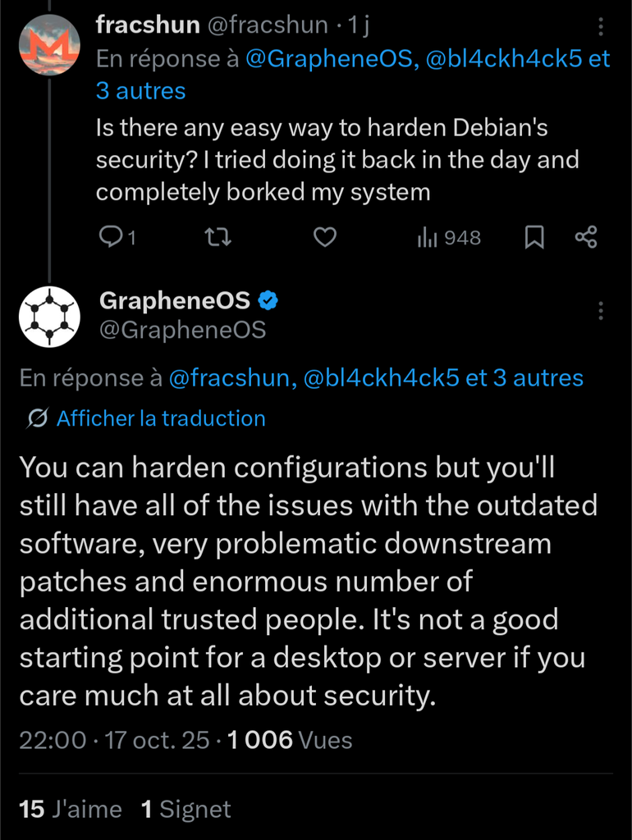The height and width of the screenshot is (840, 632).
Task: Open GrapheneOS hexagon avatar
Action: click(49, 317)
